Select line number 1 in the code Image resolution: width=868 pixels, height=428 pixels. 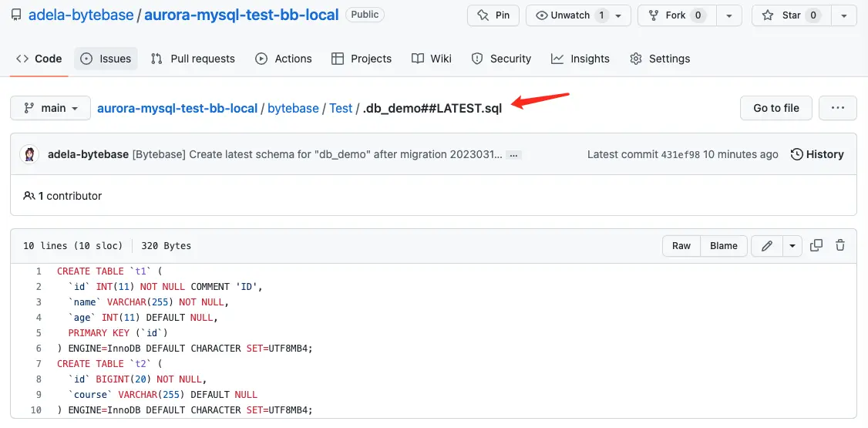click(x=39, y=271)
